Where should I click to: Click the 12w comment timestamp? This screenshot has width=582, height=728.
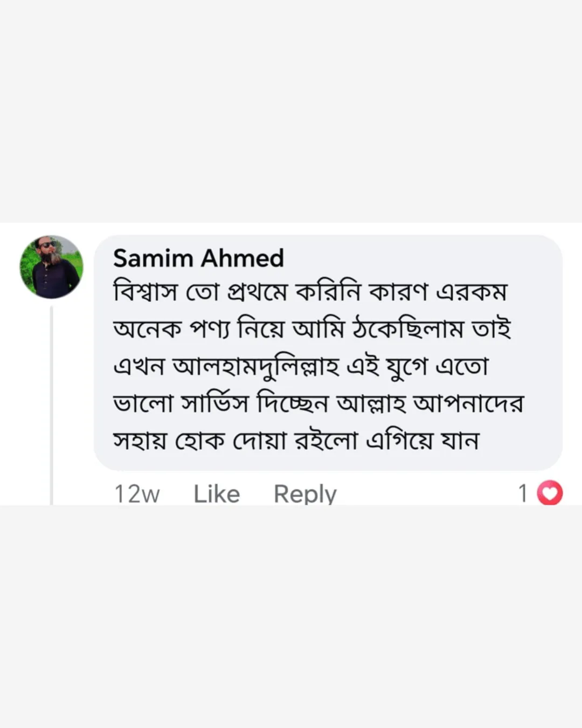(137, 493)
